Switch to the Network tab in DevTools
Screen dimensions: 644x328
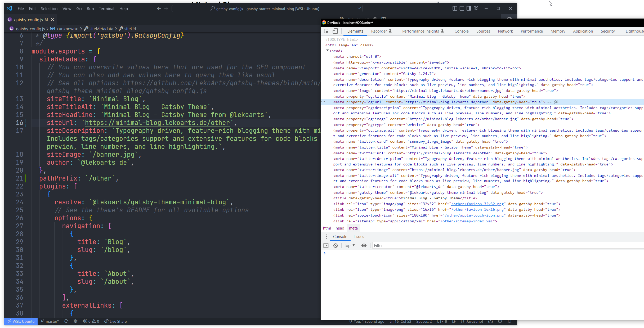tap(505, 31)
